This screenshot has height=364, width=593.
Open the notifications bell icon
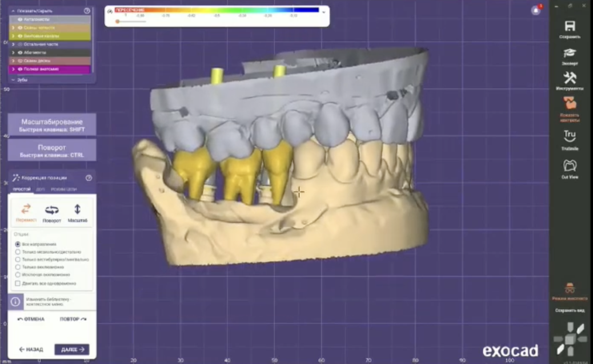tap(536, 10)
